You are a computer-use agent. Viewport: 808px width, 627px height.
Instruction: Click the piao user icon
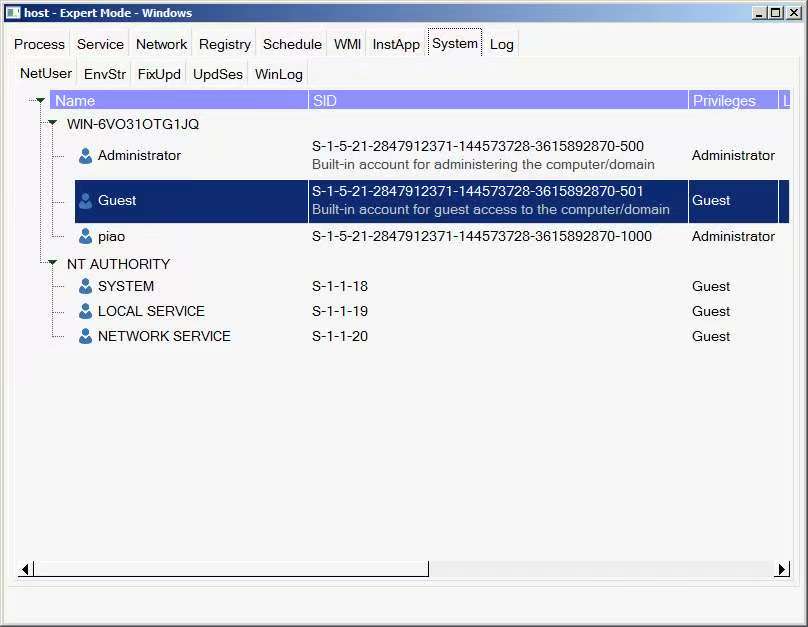point(85,237)
